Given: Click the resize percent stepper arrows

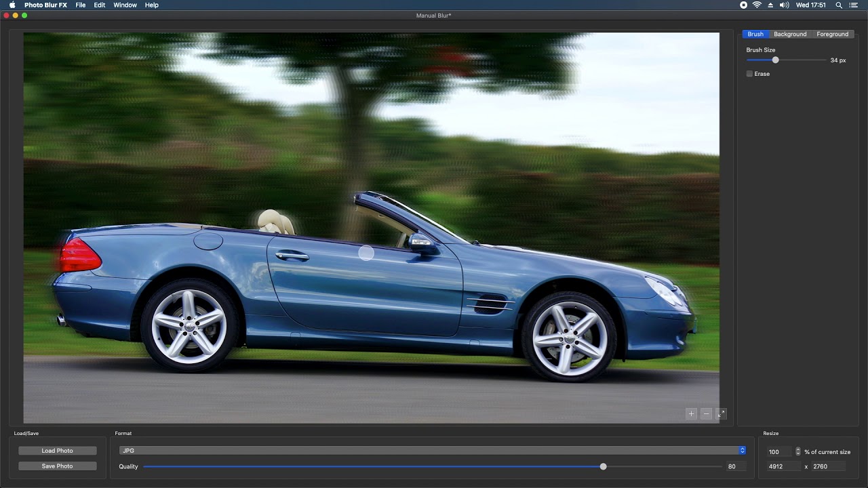Looking at the screenshot, I should click(x=797, y=451).
